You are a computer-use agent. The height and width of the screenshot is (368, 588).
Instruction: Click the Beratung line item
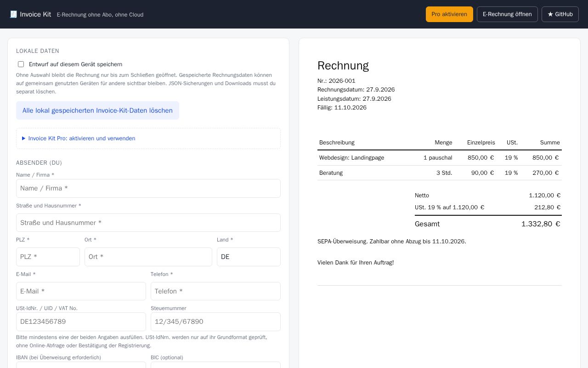331,173
